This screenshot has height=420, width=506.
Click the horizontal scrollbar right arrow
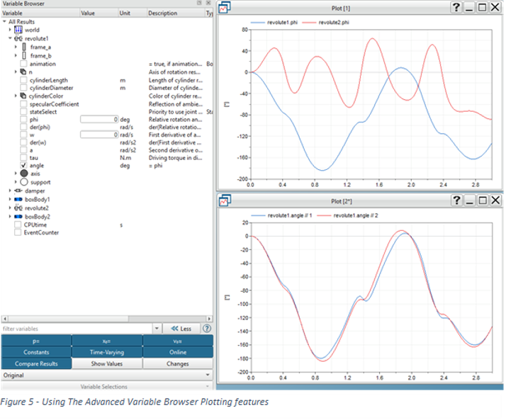[209, 319]
